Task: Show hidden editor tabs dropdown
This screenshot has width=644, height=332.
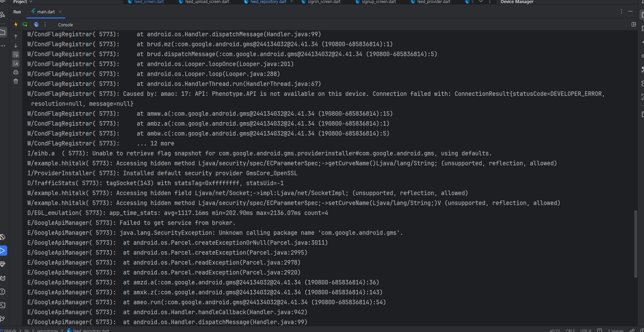Action: tap(481, 2)
